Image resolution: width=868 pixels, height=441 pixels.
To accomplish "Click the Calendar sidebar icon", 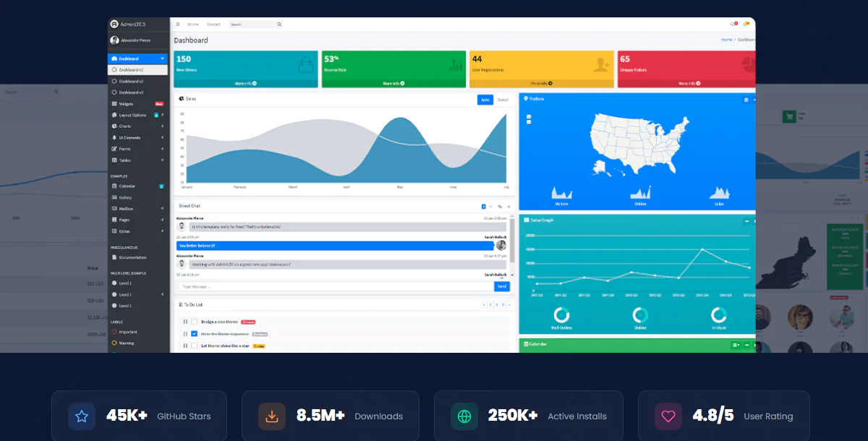I will (114, 186).
